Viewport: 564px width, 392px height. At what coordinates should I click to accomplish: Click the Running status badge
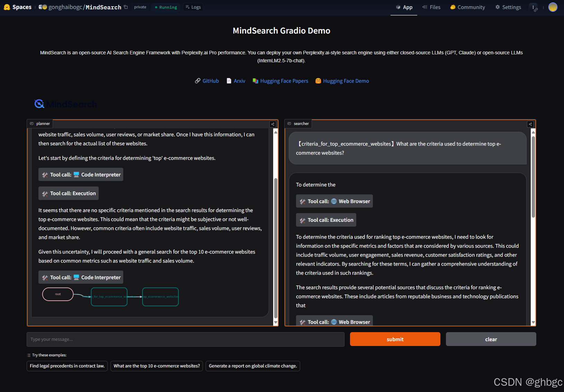click(166, 7)
